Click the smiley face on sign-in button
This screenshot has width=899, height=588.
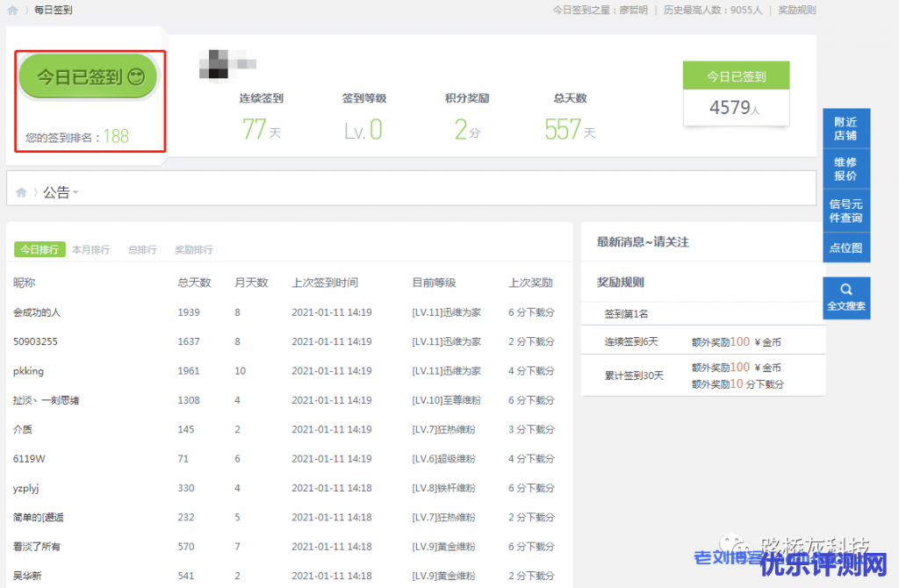click(136, 77)
